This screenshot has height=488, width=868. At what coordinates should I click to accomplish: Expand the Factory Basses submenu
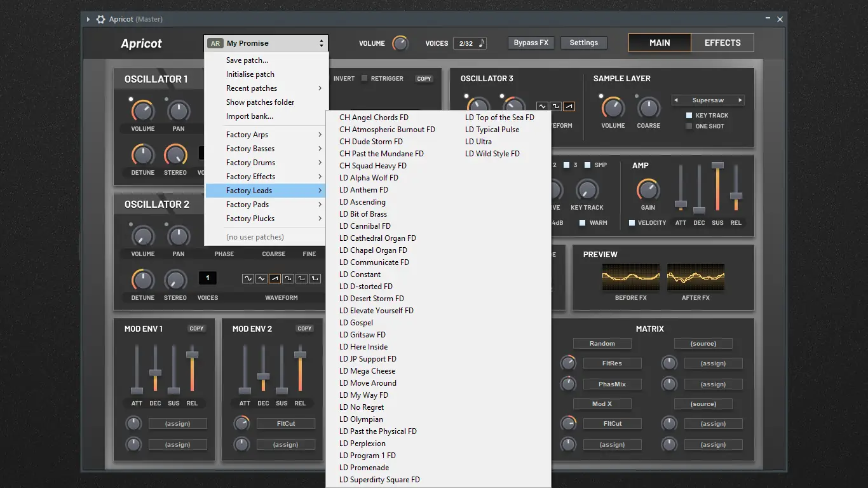click(x=266, y=149)
